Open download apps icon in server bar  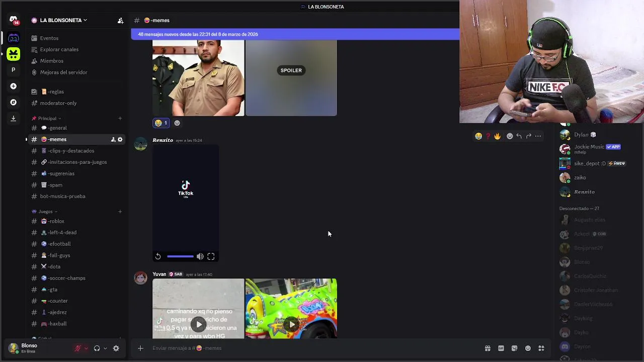[x=14, y=118]
